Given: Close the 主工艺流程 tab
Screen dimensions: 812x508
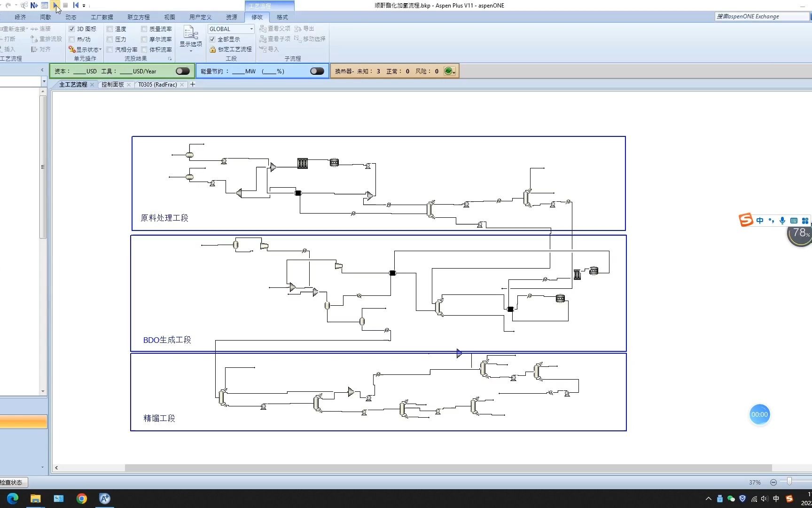Looking at the screenshot, I should (x=92, y=85).
